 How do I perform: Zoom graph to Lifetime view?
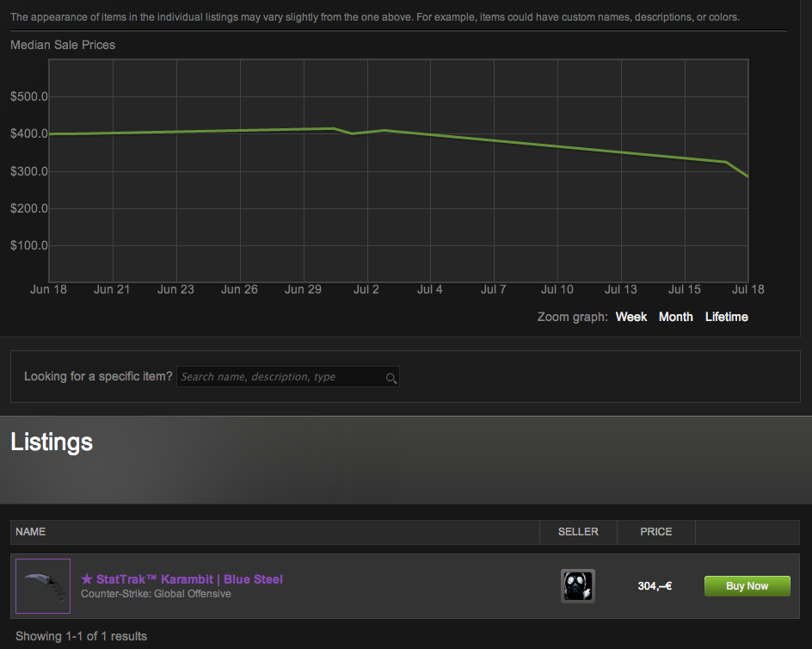(x=726, y=317)
